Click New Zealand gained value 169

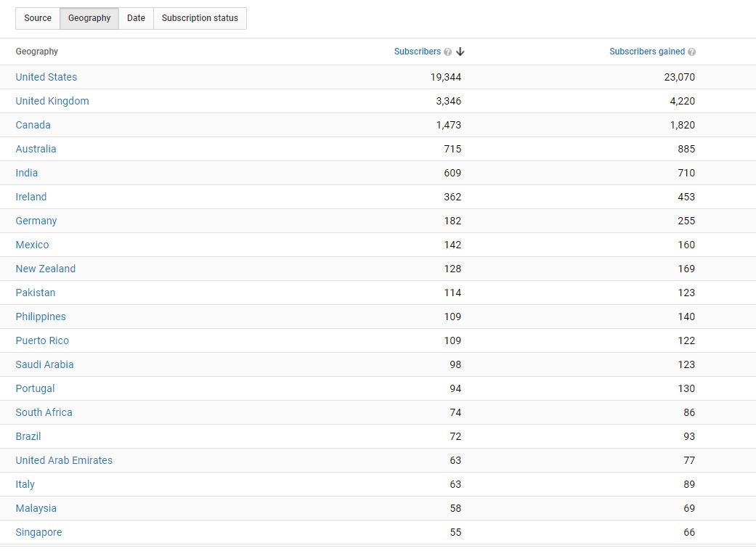[686, 269]
